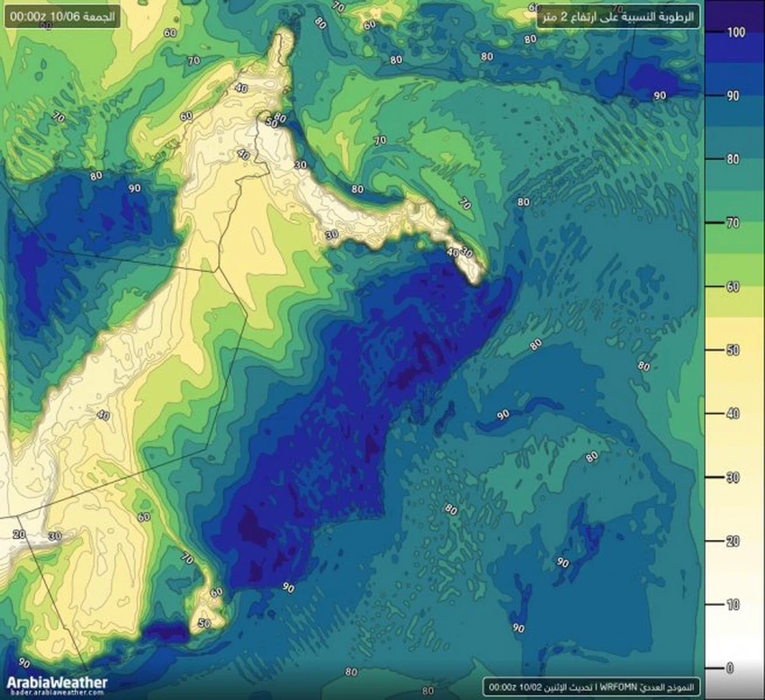Select the 100 value on the color legend

pos(735,32)
